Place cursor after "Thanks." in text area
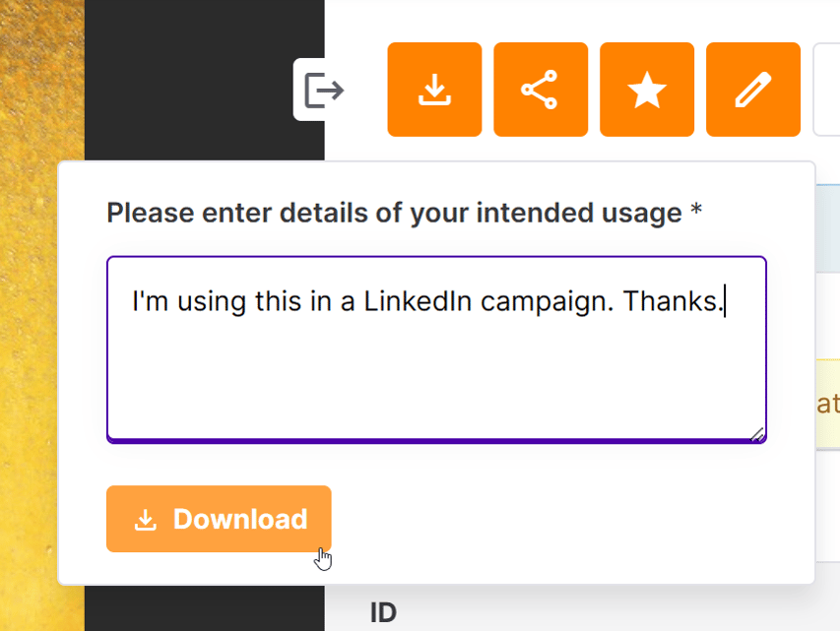This screenshot has height=631, width=840. (724, 301)
